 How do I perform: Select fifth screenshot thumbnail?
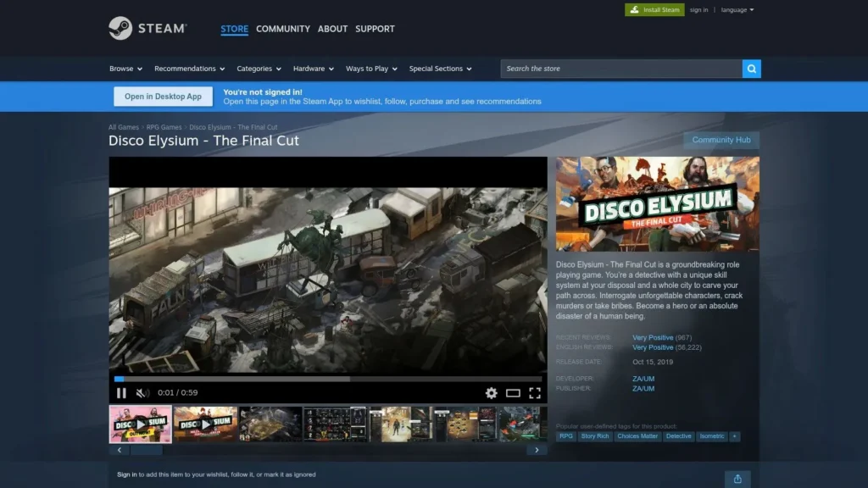click(x=400, y=424)
